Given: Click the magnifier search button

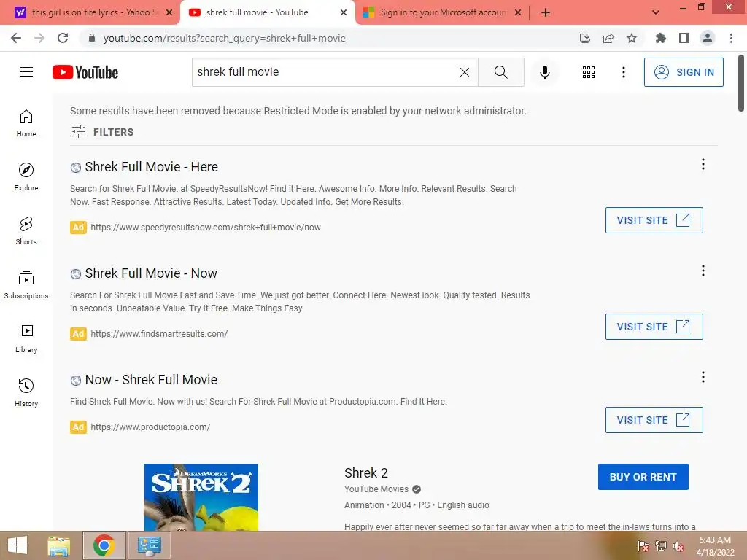Looking at the screenshot, I should 500,72.
